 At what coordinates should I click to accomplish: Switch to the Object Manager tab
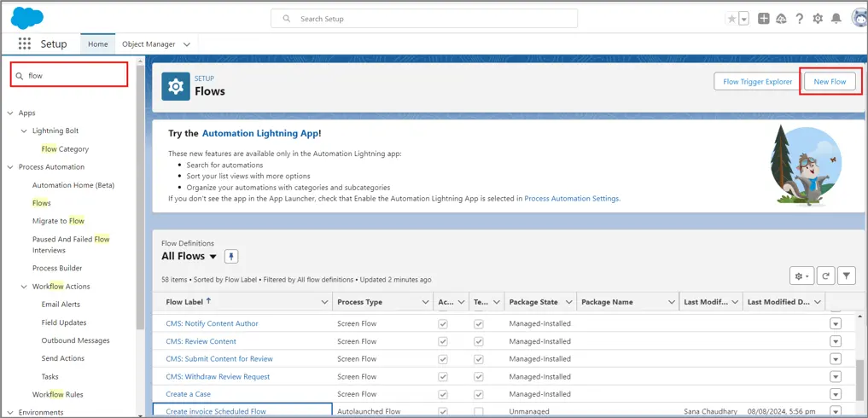point(149,44)
